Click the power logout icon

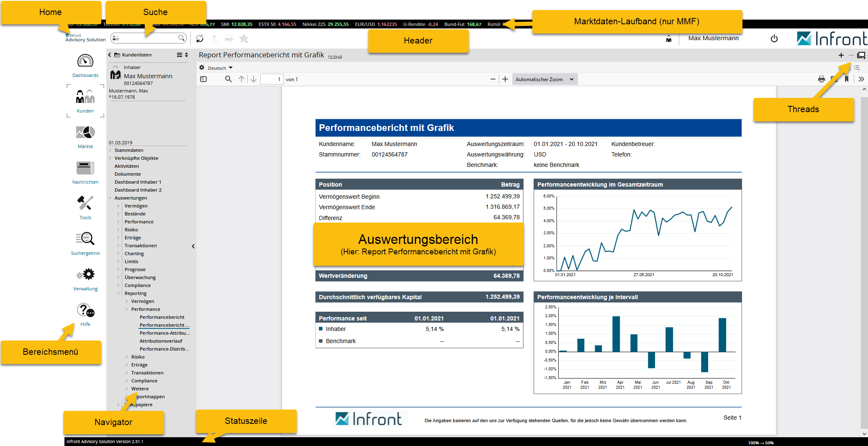(x=774, y=38)
